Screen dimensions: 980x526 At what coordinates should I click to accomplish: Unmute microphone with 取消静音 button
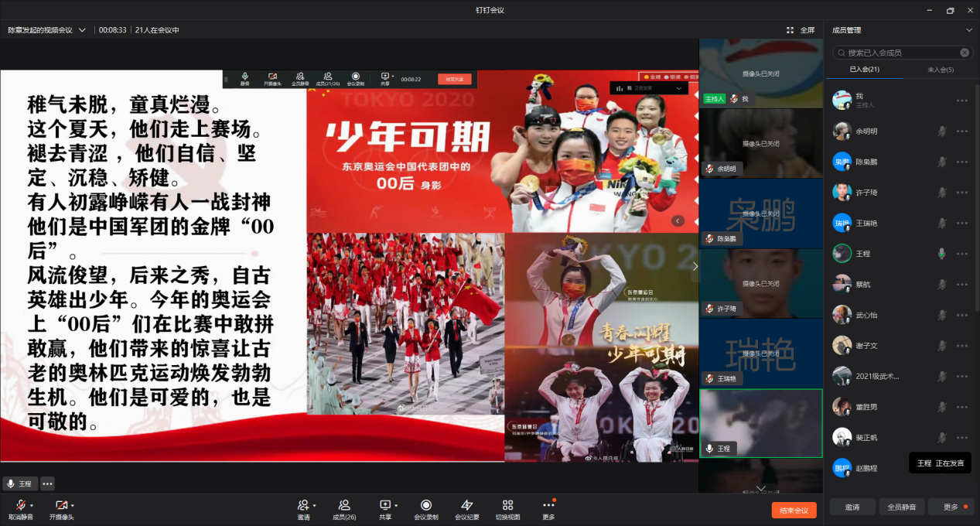click(19, 506)
